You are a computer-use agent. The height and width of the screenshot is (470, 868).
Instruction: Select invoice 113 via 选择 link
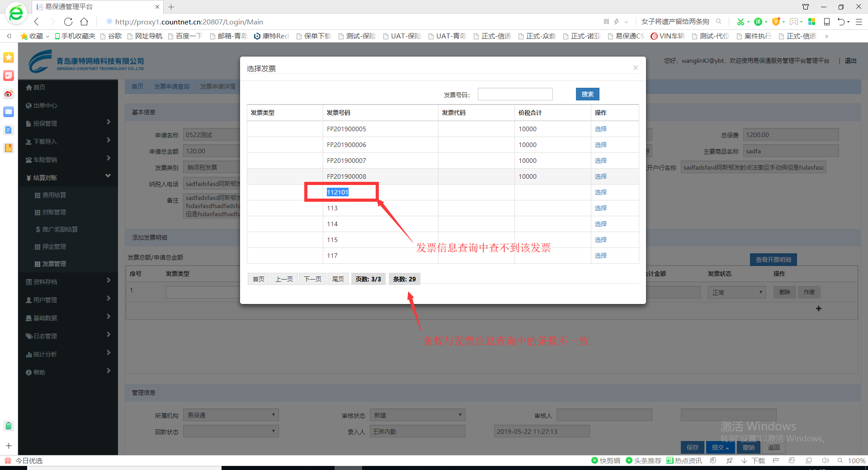[x=601, y=208]
